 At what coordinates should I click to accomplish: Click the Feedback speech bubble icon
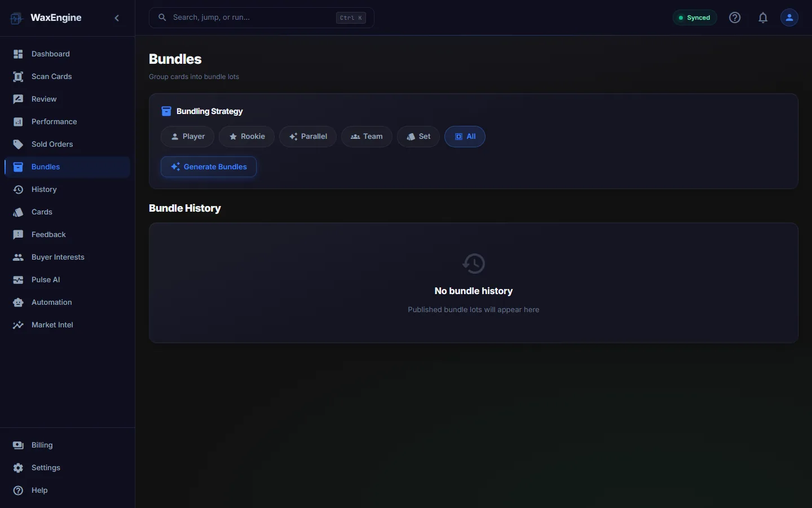18,235
